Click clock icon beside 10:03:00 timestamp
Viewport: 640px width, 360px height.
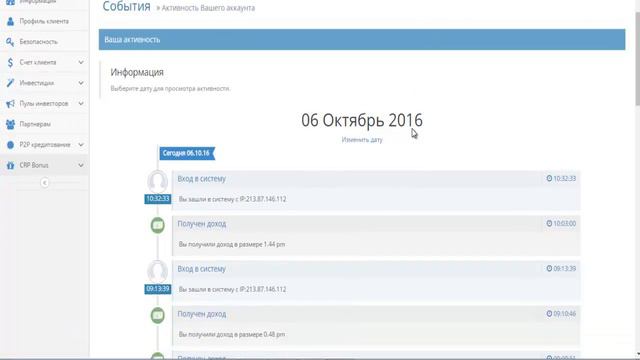549,223
